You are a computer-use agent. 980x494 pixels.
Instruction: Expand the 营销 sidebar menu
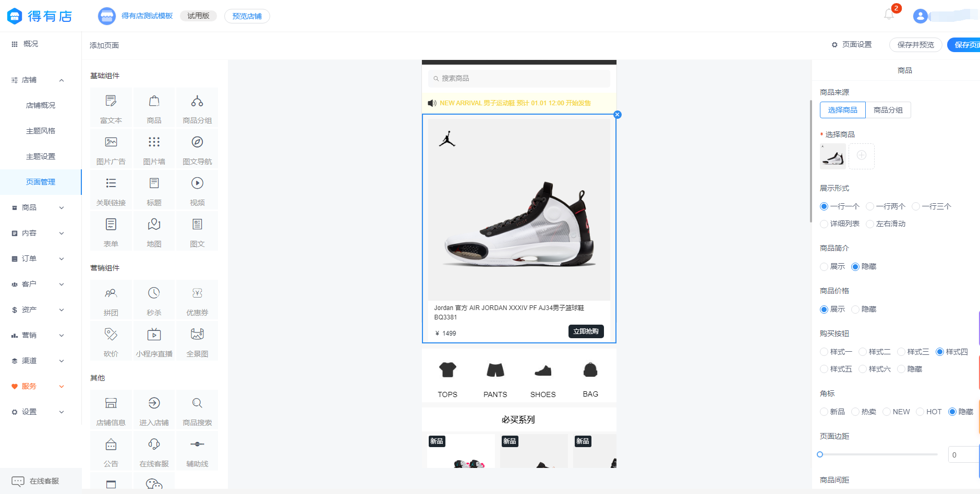(41, 335)
